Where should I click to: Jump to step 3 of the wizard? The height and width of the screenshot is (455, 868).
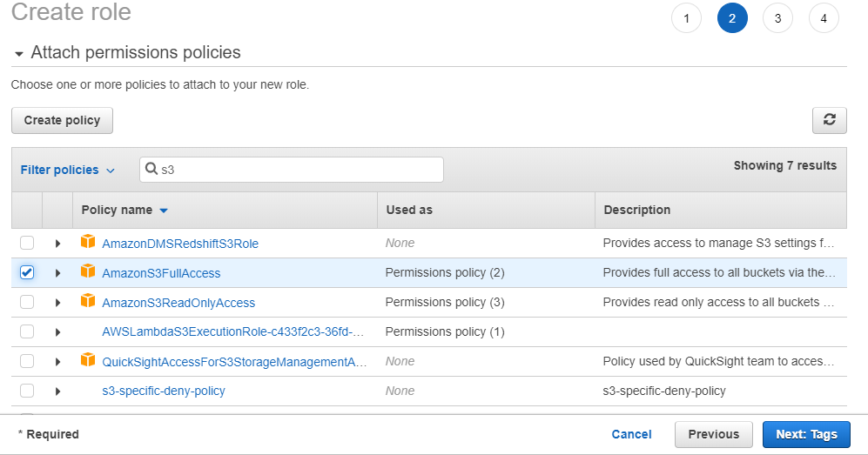777,18
